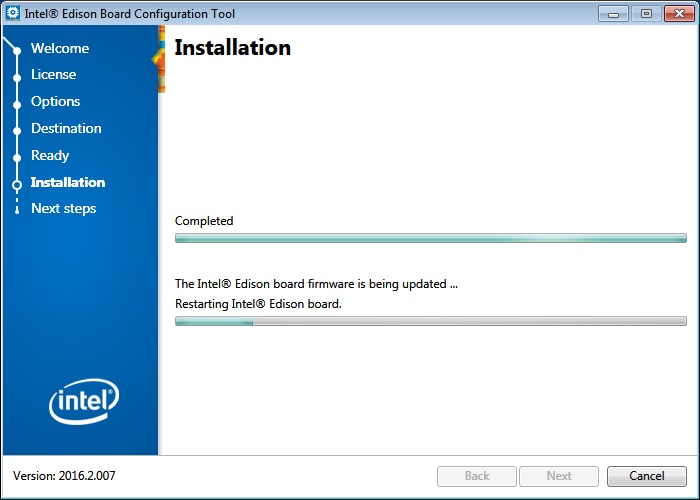Click the Installation step circle marker
The width and height of the screenshot is (700, 500).
(17, 184)
